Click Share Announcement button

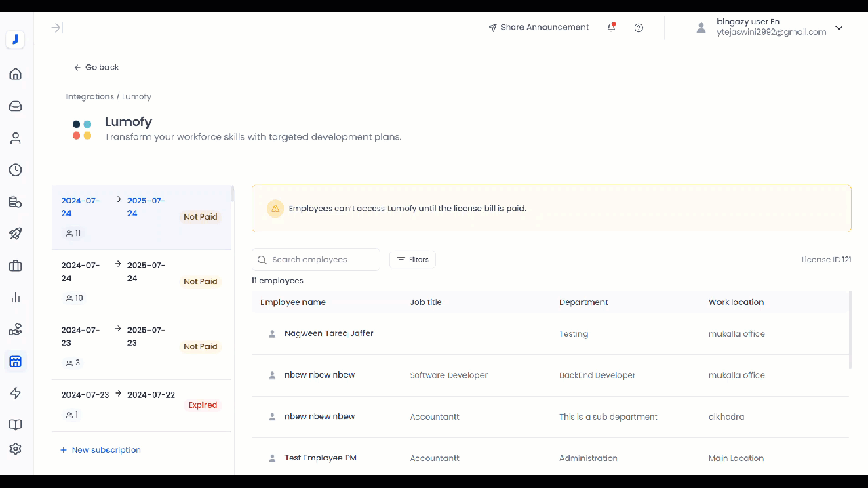click(538, 28)
